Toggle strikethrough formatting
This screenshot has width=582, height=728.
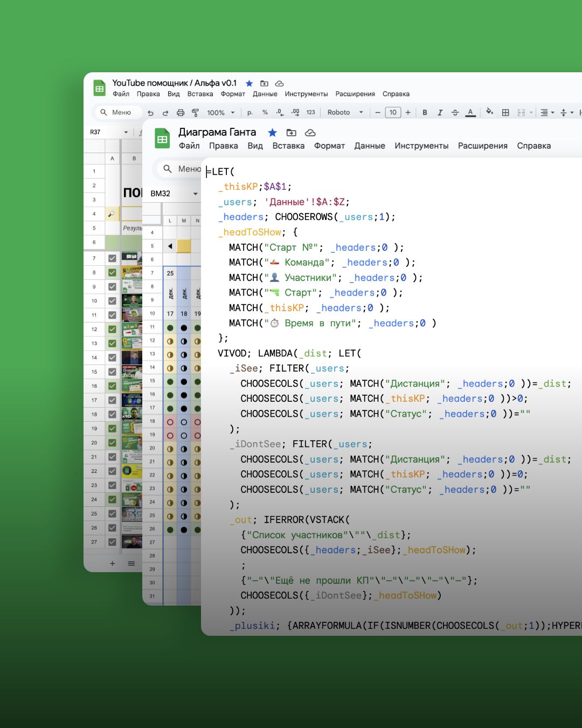coord(455,113)
